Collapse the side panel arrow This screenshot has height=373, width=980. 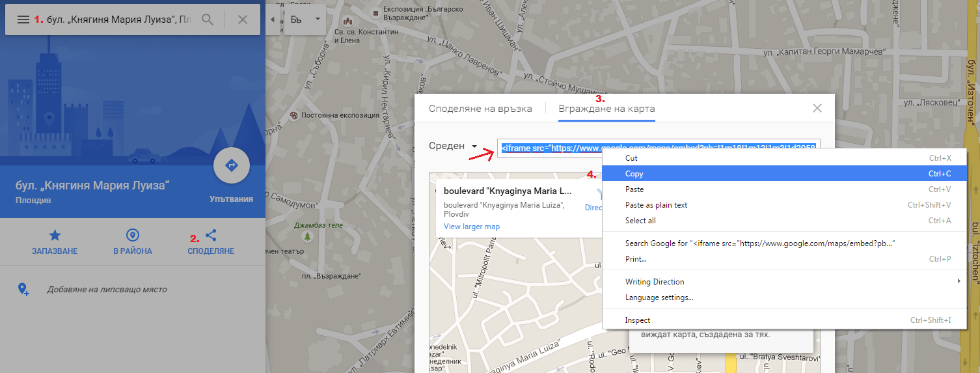(x=272, y=20)
